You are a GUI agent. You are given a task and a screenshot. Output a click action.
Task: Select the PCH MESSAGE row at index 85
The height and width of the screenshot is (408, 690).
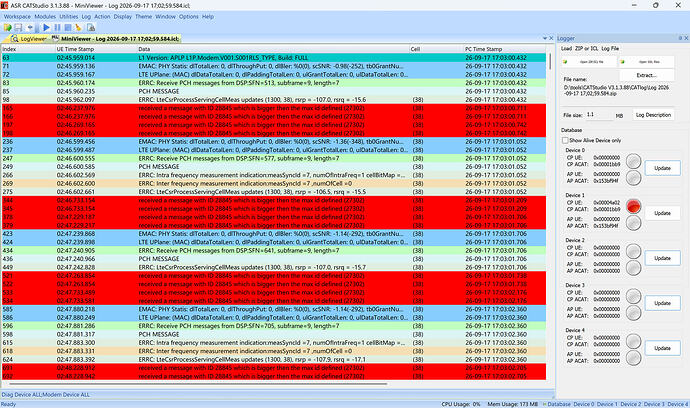click(x=274, y=91)
